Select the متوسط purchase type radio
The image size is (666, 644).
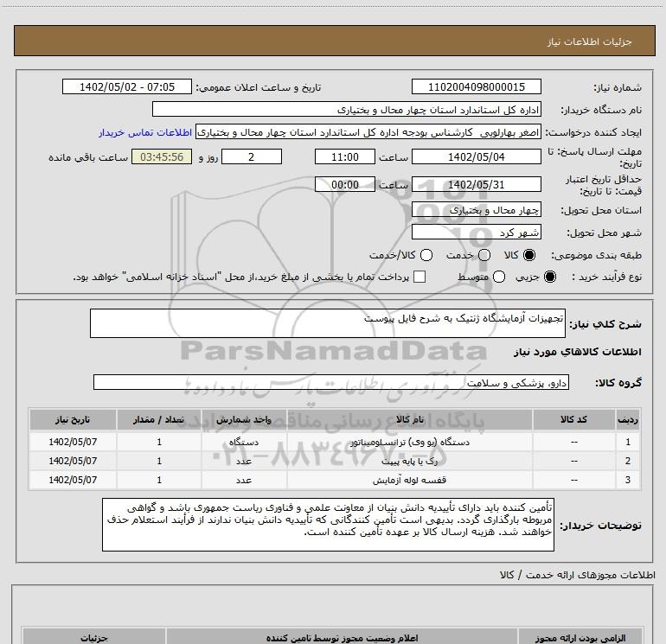pyautogui.click(x=499, y=277)
